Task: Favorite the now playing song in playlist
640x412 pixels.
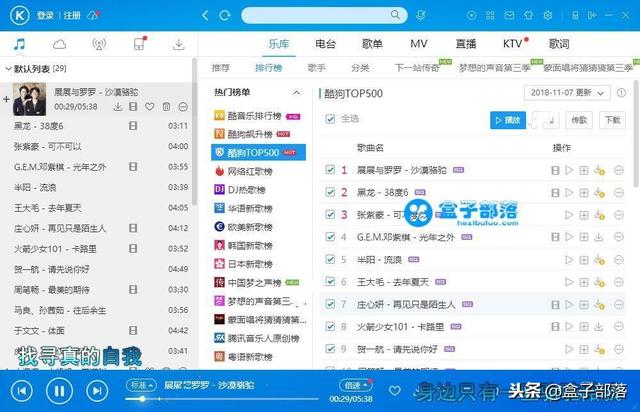Action: (x=150, y=107)
